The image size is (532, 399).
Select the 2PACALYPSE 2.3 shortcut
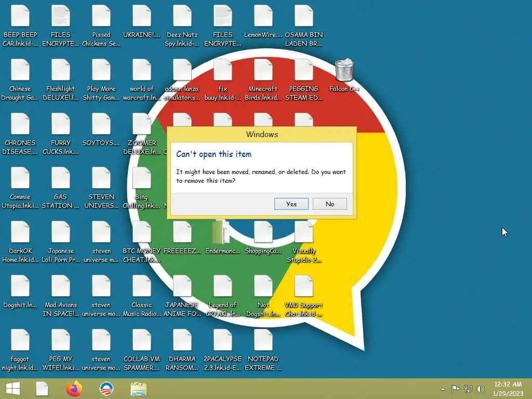pos(222,350)
